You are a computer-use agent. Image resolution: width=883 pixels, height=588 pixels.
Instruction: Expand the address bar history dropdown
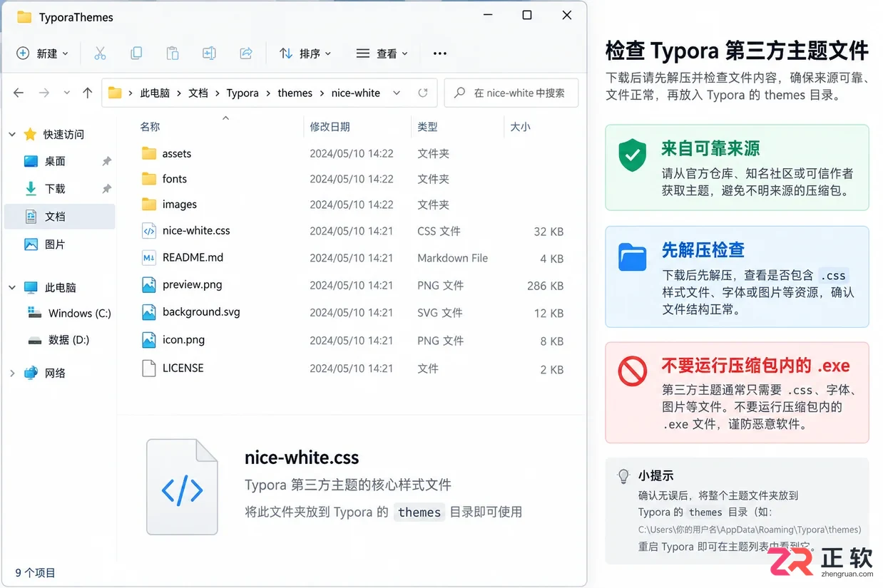point(397,93)
